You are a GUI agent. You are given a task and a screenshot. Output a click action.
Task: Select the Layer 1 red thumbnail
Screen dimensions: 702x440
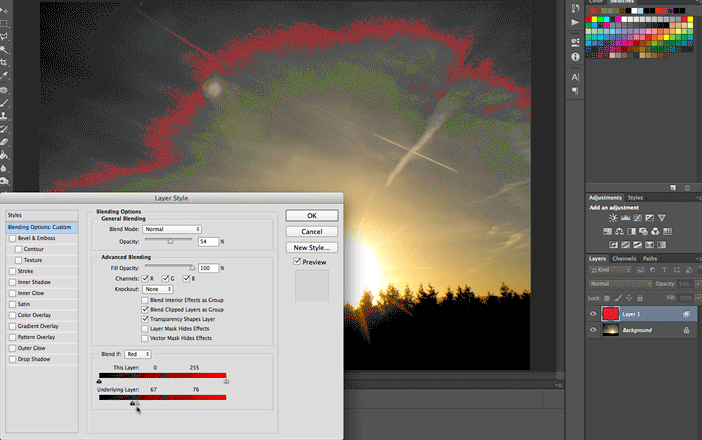610,314
